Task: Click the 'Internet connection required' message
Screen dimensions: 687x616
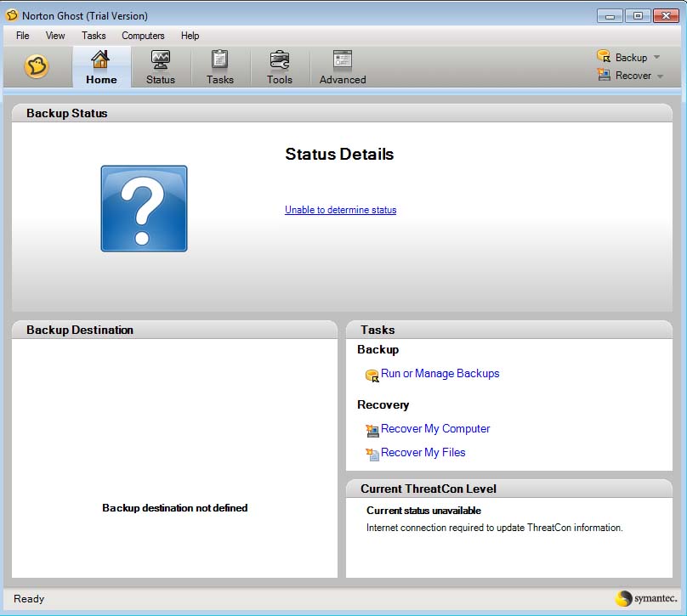Action: point(494,528)
